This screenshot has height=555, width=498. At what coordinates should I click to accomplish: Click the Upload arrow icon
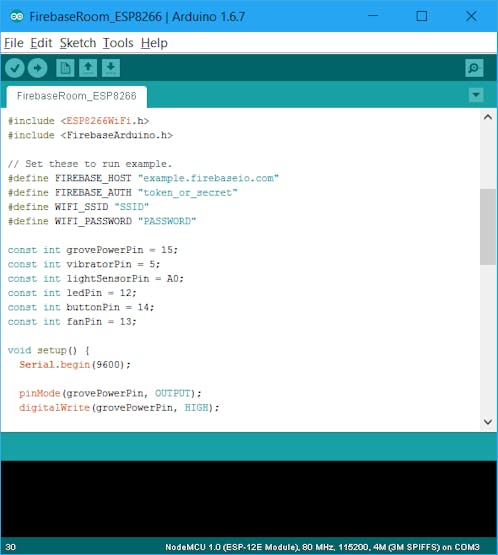38,68
